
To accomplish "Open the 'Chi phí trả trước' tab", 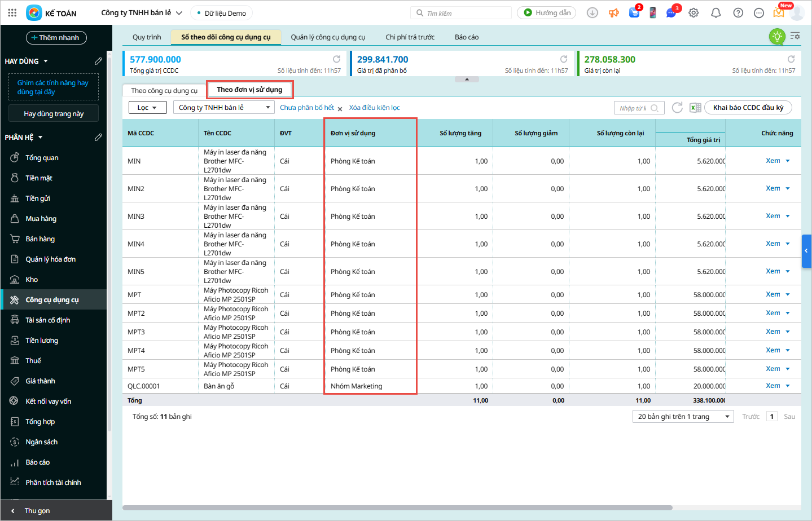I will pyautogui.click(x=410, y=37).
